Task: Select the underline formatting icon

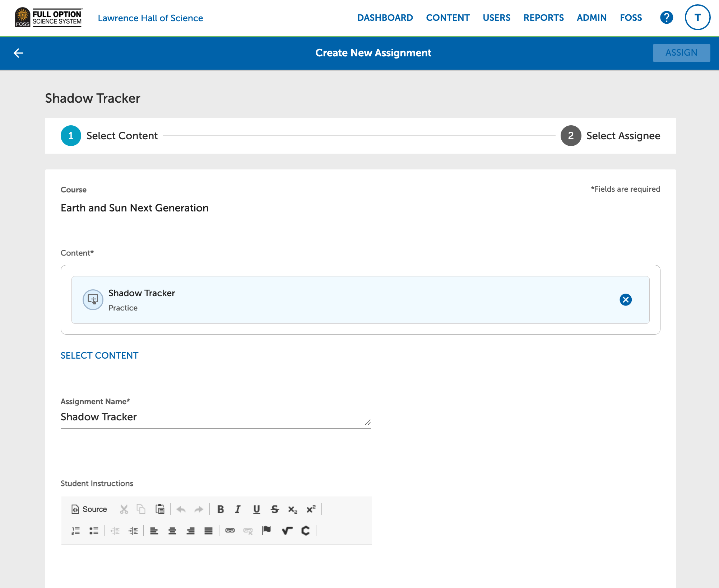Action: pyautogui.click(x=256, y=509)
